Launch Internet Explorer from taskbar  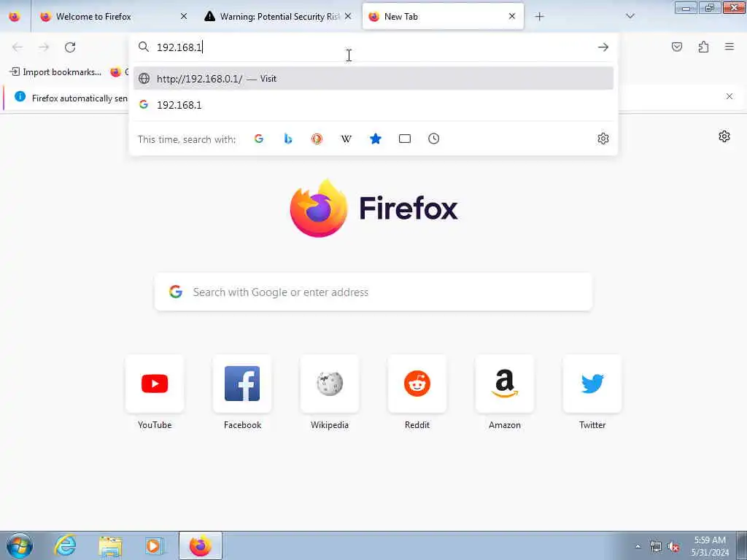(x=65, y=545)
